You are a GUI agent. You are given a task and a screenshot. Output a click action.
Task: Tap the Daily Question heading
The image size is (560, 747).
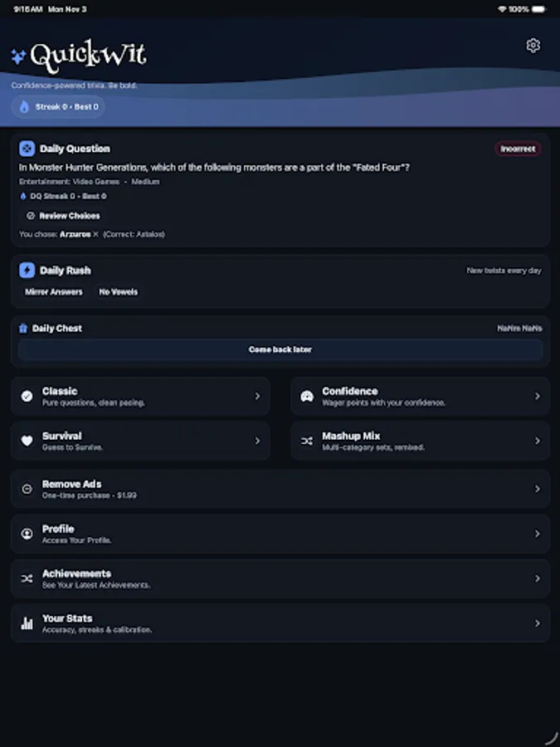point(75,149)
